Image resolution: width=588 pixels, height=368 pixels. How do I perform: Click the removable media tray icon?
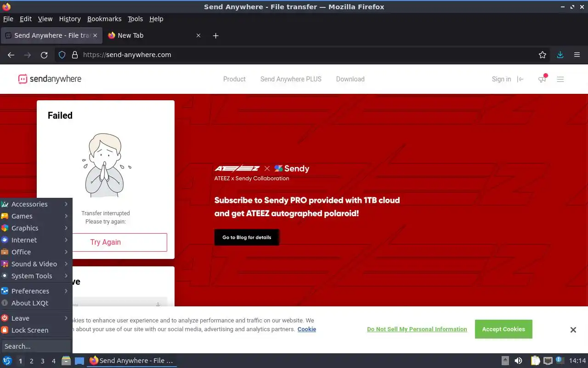[505, 361]
